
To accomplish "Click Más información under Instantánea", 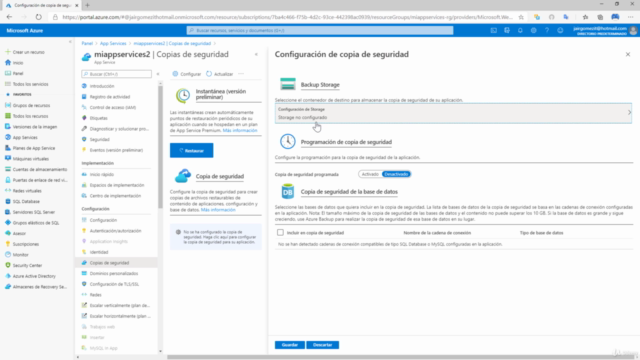I will point(240,130).
